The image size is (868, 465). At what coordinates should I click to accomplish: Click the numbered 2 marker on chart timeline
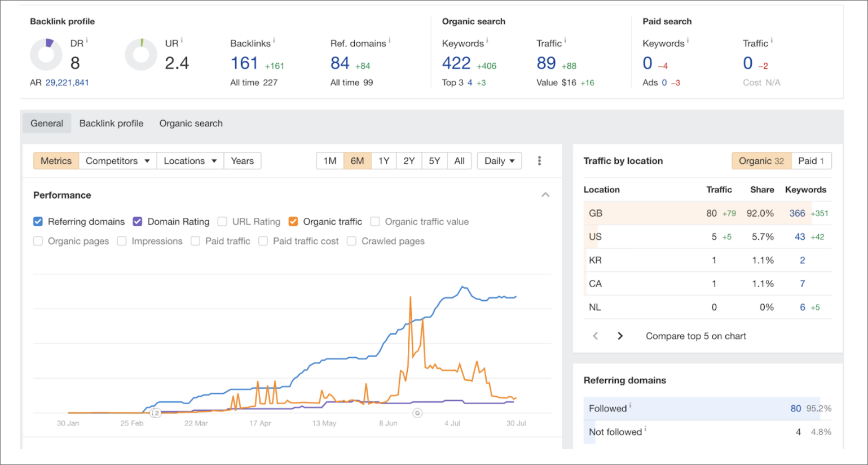pyautogui.click(x=156, y=413)
